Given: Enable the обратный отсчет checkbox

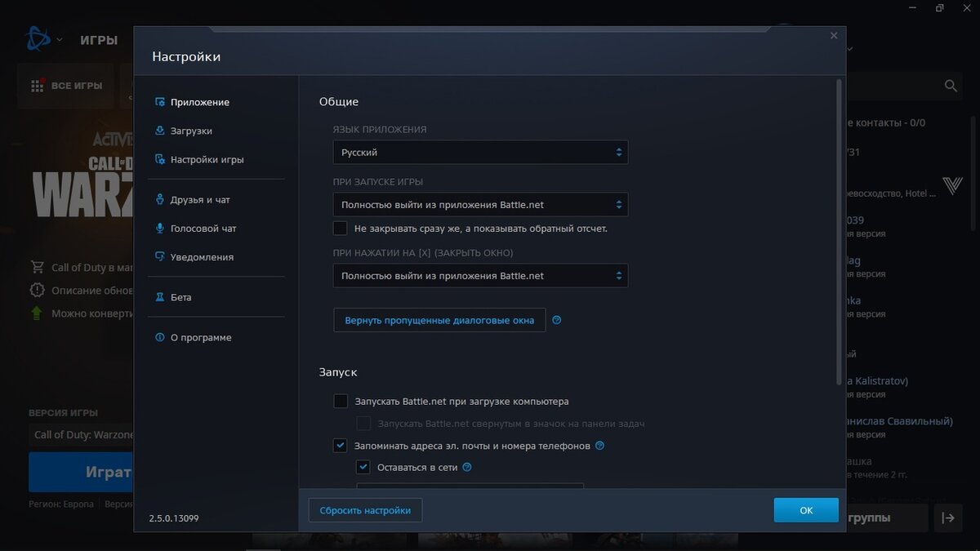Looking at the screenshot, I should tap(341, 229).
